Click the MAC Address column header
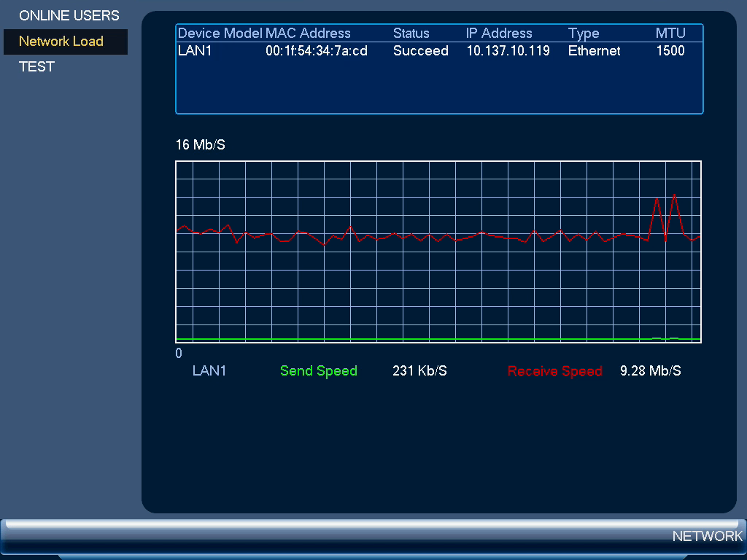Screen dimensions: 747x560 tap(308, 34)
